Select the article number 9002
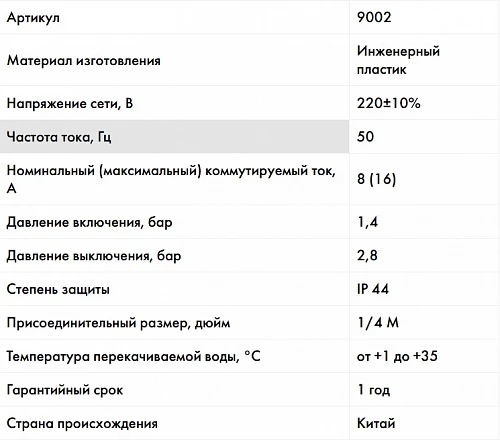Viewport: 500px width, 440px height. pyautogui.click(x=374, y=17)
